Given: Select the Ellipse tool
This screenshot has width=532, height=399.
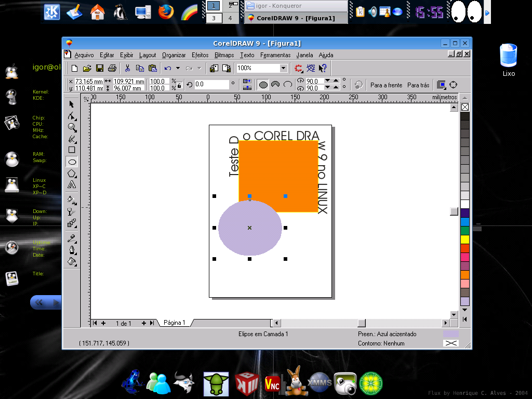Looking at the screenshot, I should 72,162.
